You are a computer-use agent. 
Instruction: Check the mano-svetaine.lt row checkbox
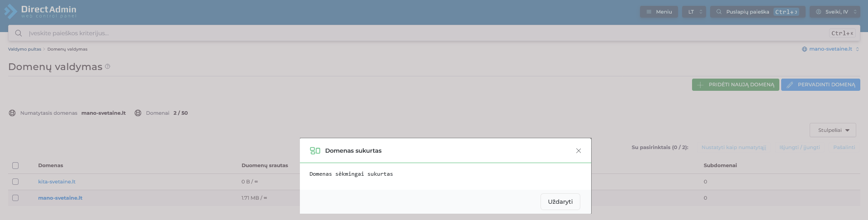tap(15, 198)
